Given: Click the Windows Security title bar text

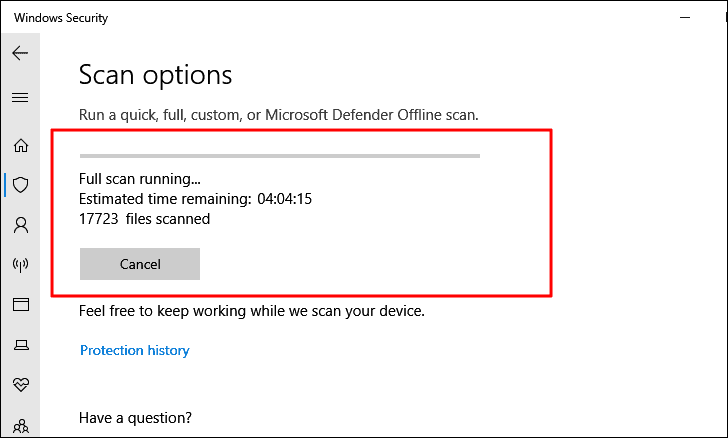Looking at the screenshot, I should tap(61, 18).
